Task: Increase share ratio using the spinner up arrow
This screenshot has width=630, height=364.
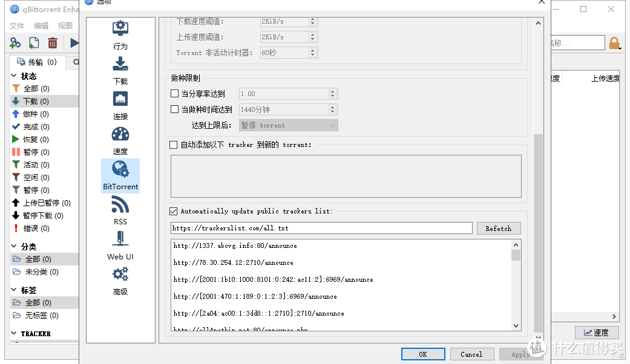Action: [x=332, y=91]
